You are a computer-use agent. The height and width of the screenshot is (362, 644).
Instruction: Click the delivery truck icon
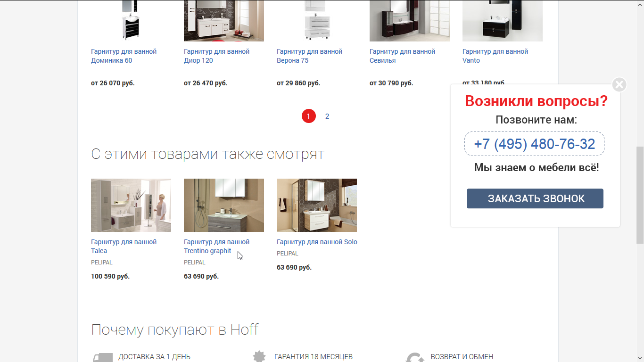(103, 357)
